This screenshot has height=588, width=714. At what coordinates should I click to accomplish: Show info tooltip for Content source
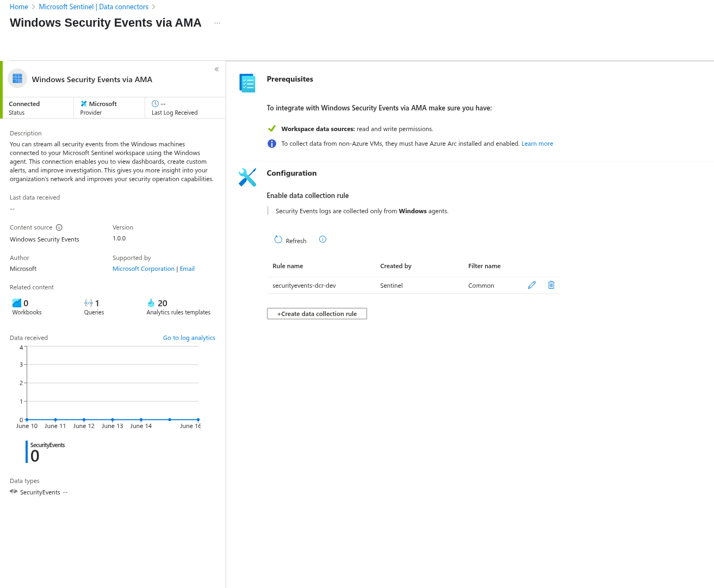coord(59,227)
